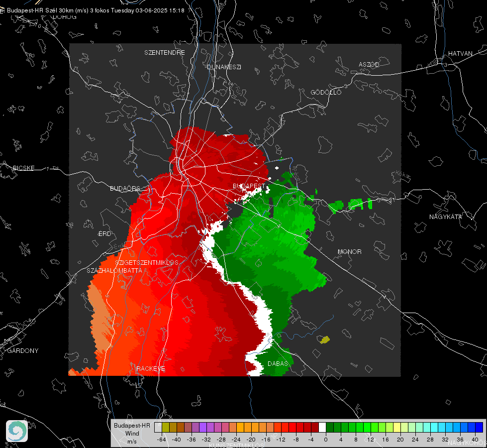Select the BUDAÖRS map label
Image resolution: width=487 pixels, height=448 pixels.
click(x=125, y=188)
